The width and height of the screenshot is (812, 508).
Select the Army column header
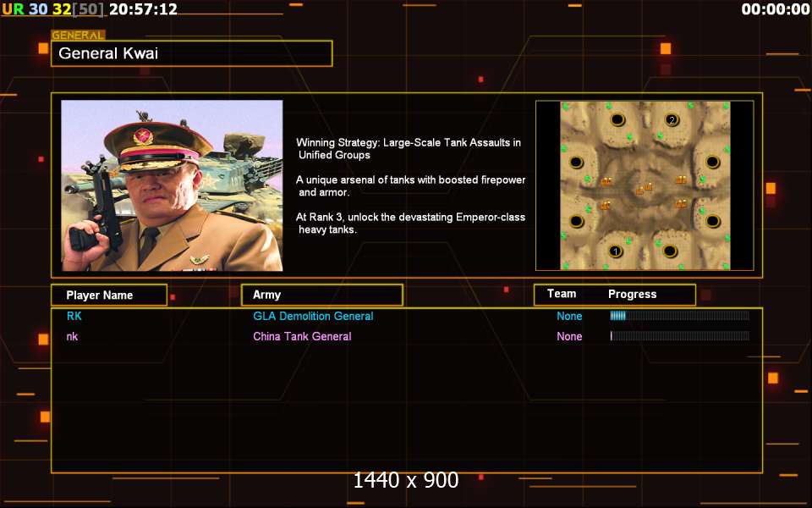click(x=322, y=295)
